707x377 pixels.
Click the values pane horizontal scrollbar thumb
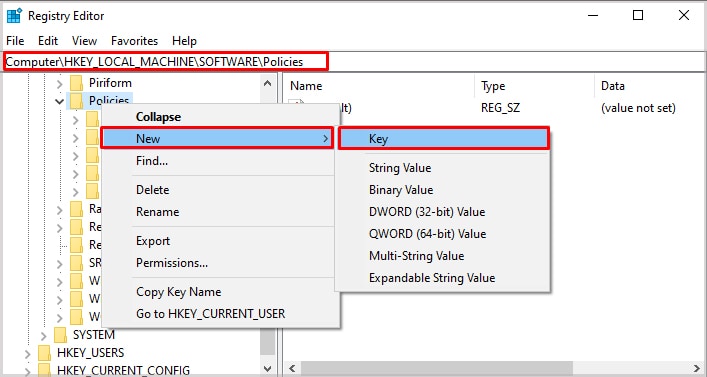pos(437,368)
